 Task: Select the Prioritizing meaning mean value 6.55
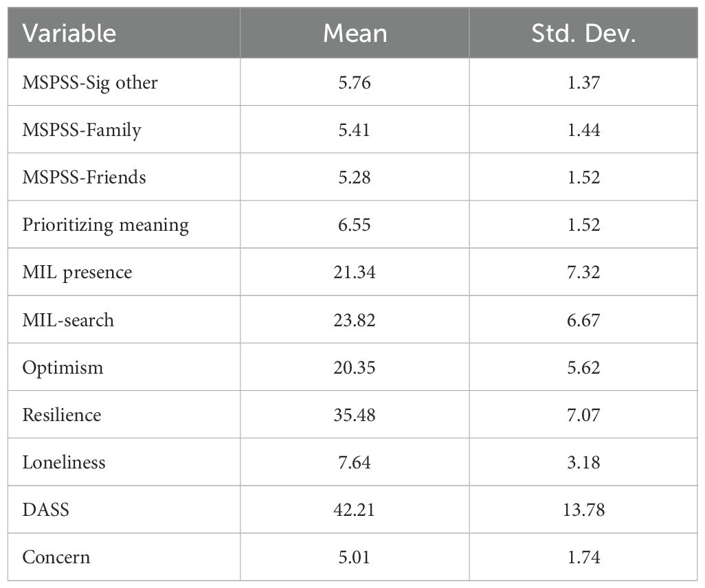point(355,225)
